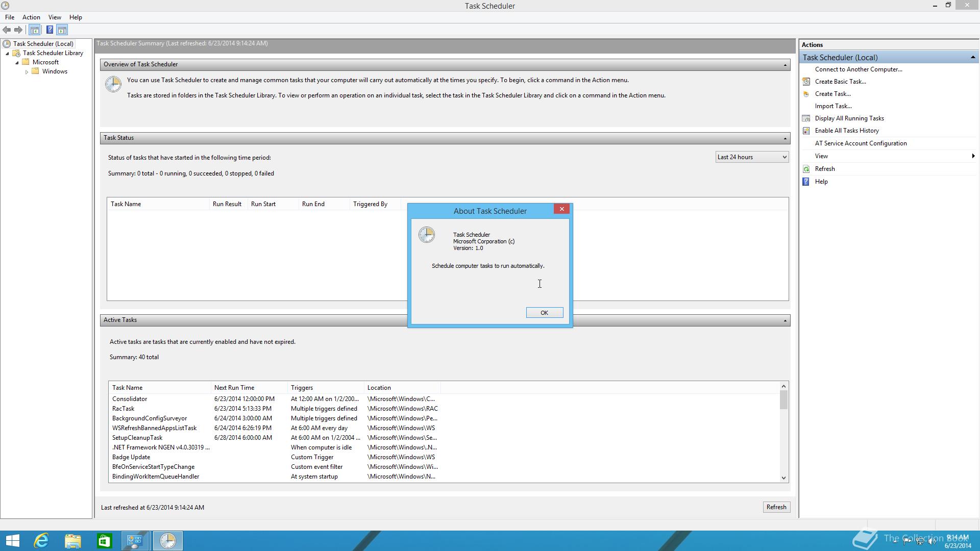Image resolution: width=980 pixels, height=551 pixels.
Task: Select the Badge Update task row
Action: click(444, 457)
